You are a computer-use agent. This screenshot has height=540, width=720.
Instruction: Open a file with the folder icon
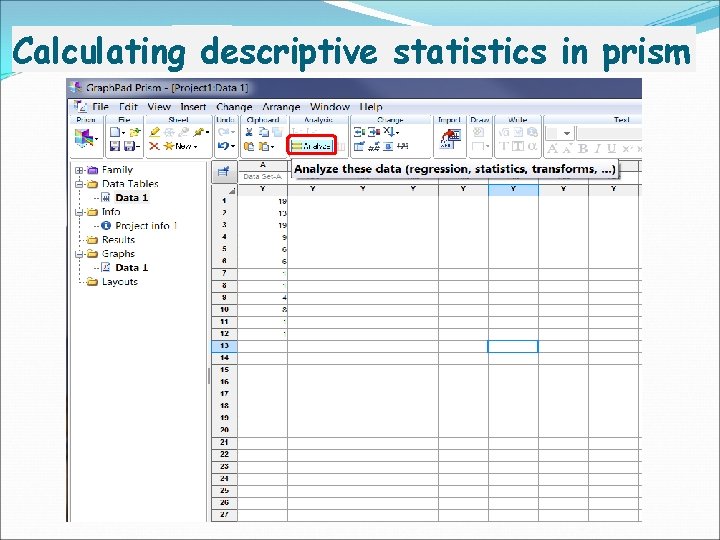tap(135, 133)
